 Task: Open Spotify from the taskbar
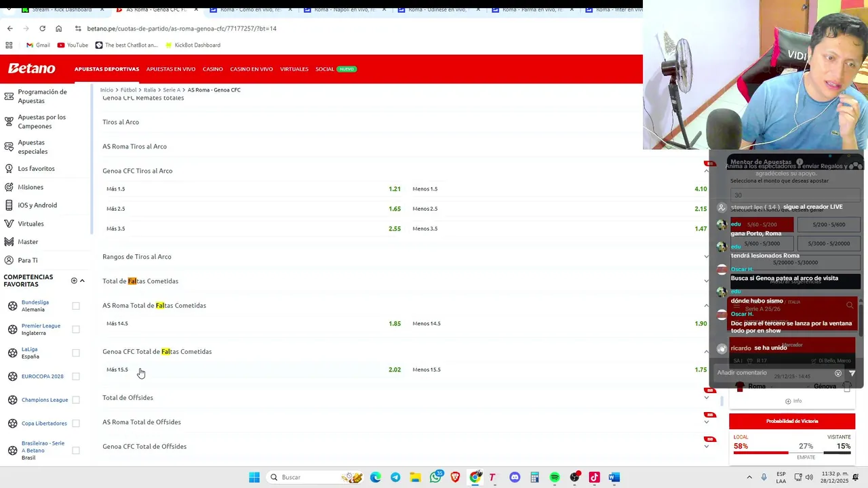(x=555, y=477)
